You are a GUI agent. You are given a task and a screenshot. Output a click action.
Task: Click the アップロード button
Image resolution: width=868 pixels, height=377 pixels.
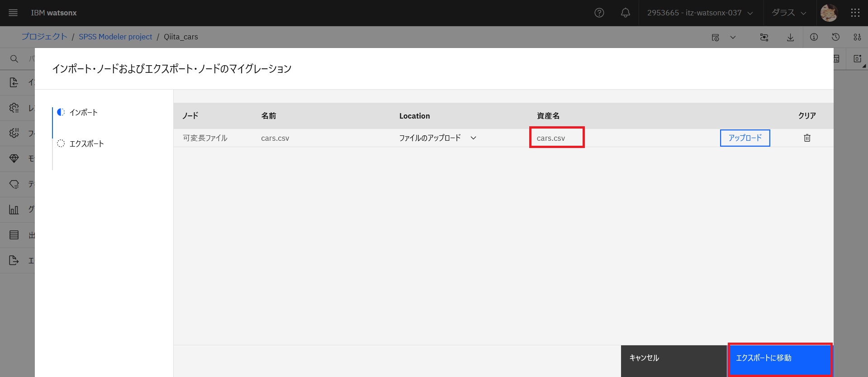point(745,138)
